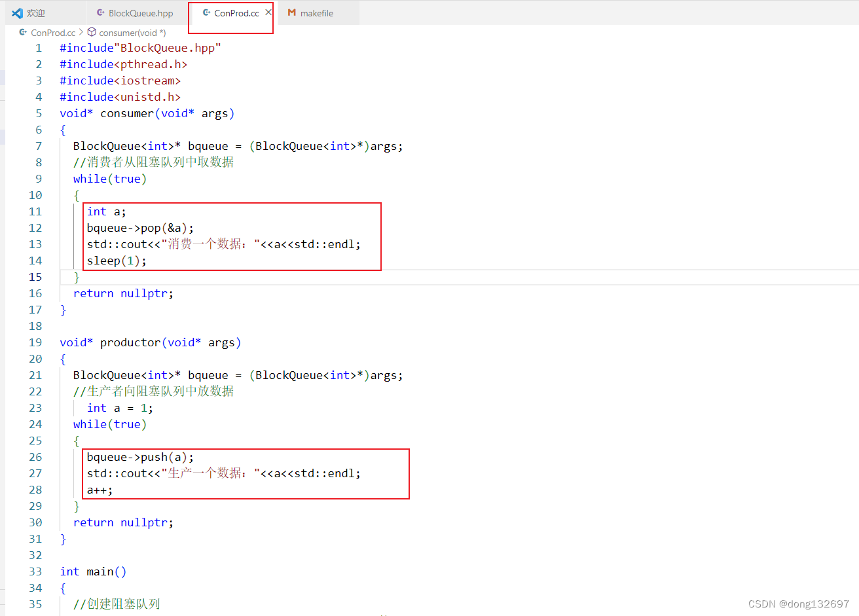Click line number 1 in gutter
The image size is (859, 616).
tap(39, 48)
